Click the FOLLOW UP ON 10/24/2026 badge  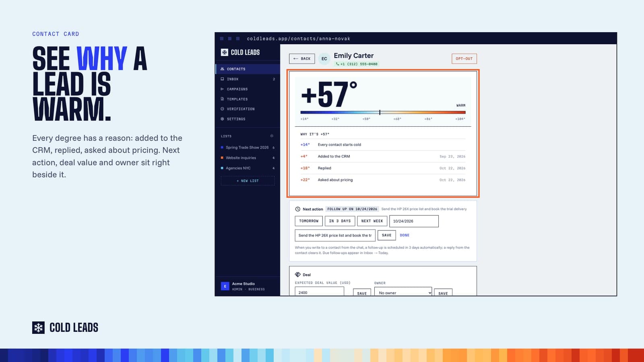[x=352, y=209]
